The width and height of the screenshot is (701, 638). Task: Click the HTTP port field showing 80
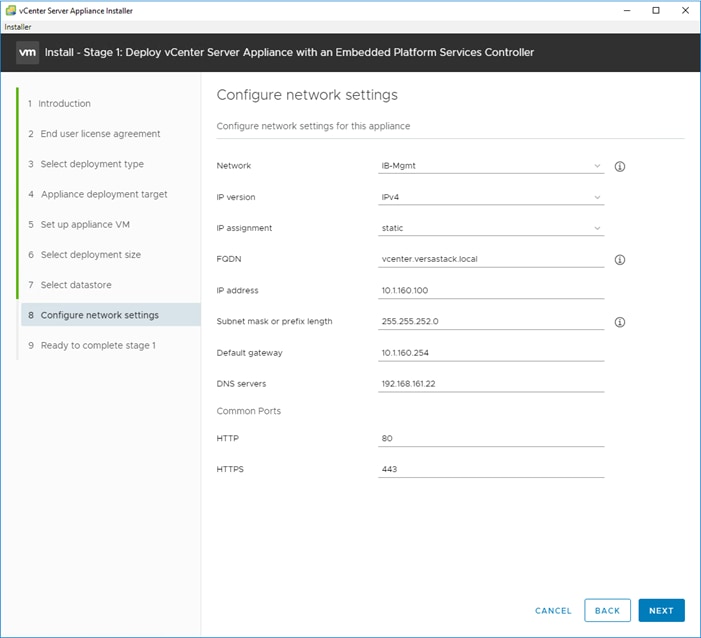(x=491, y=438)
